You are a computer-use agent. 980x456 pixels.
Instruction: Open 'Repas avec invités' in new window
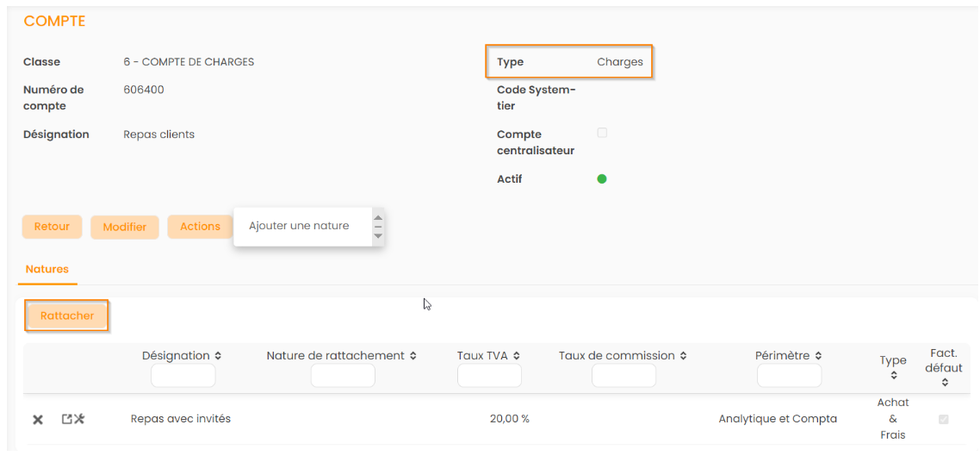(x=67, y=419)
